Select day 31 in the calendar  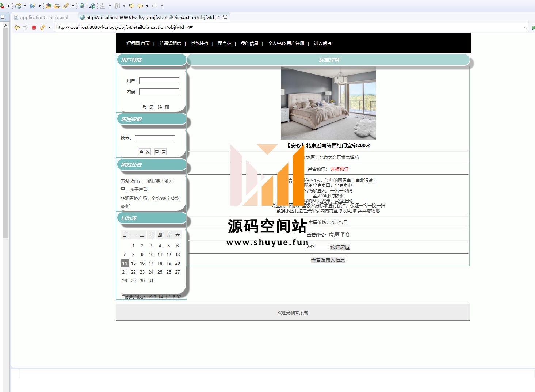pyautogui.click(x=151, y=281)
